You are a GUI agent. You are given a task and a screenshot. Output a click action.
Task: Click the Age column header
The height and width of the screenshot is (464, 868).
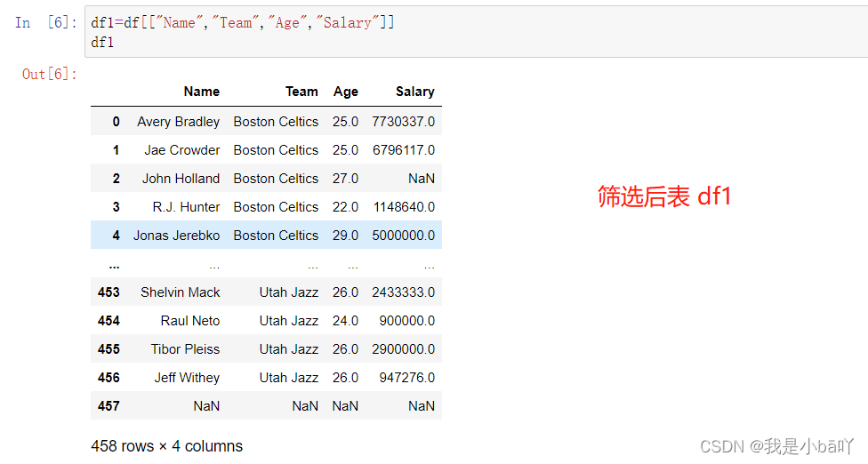tap(345, 92)
